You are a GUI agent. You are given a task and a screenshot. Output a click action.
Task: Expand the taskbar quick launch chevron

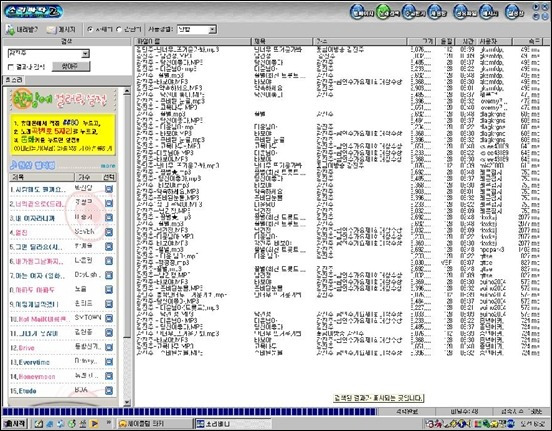click(x=109, y=423)
